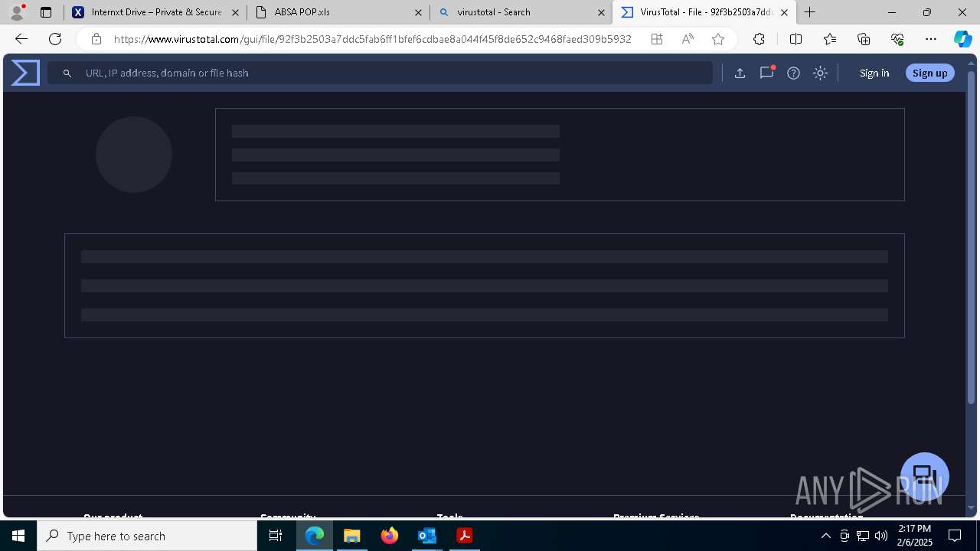Click the address bar URL
Screen dimensions: 980x551
373,39
